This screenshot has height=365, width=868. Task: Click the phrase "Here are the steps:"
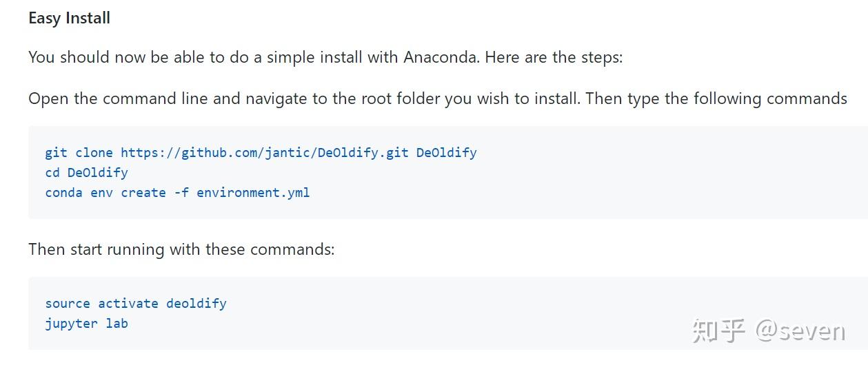554,57
